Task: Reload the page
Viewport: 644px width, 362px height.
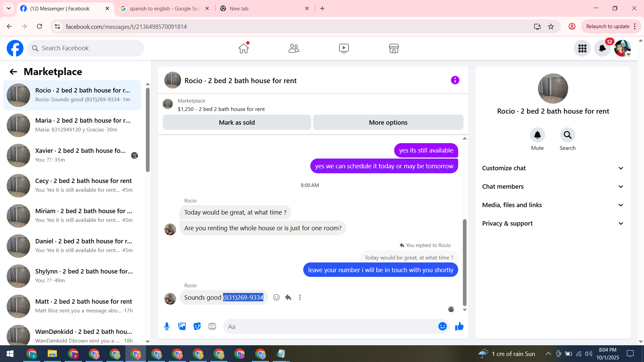Action: click(39, 26)
